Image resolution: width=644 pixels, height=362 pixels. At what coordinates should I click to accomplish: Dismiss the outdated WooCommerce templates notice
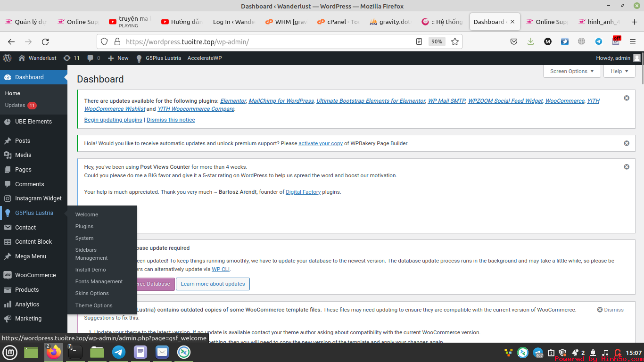(x=610, y=310)
